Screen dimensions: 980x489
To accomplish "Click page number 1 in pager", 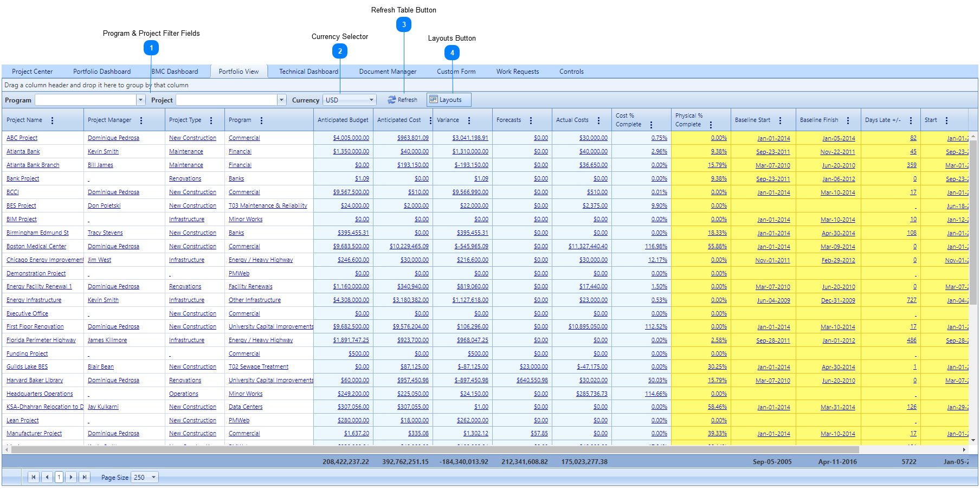I will pos(59,477).
